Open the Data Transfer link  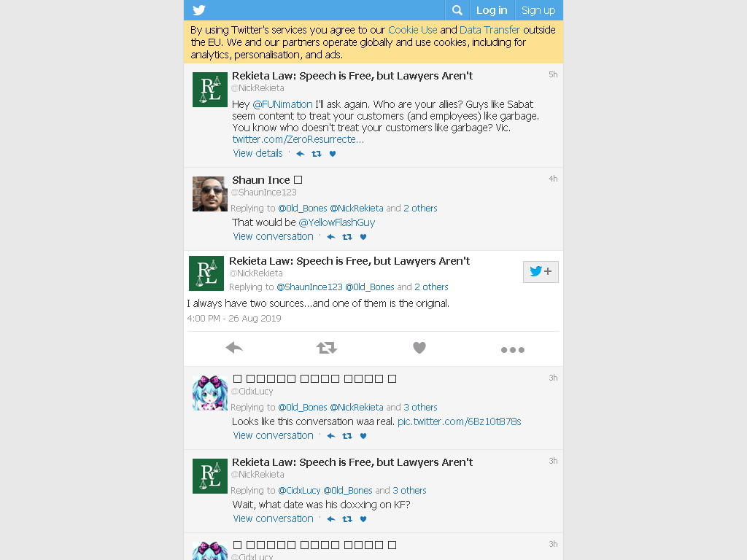489,30
